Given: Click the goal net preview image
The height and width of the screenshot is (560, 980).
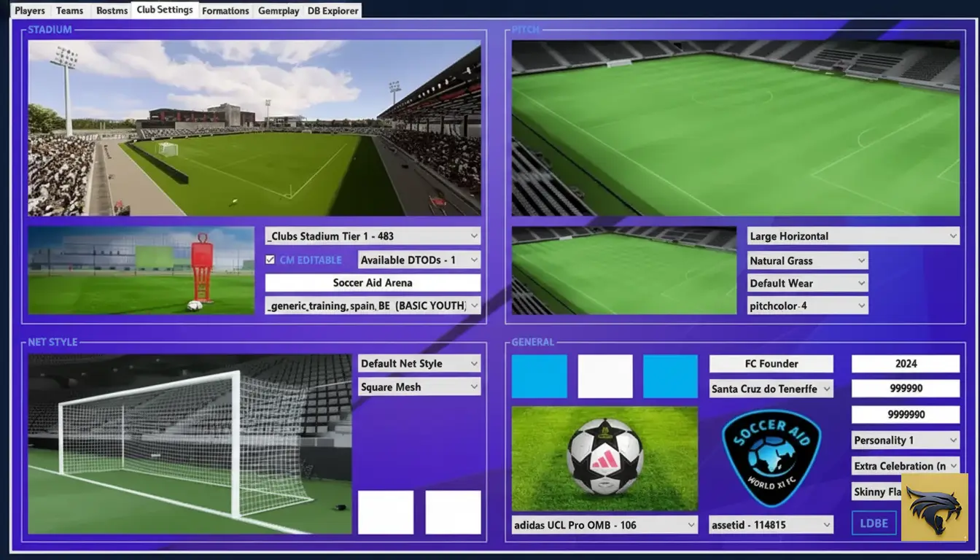Looking at the screenshot, I should pos(190,444).
